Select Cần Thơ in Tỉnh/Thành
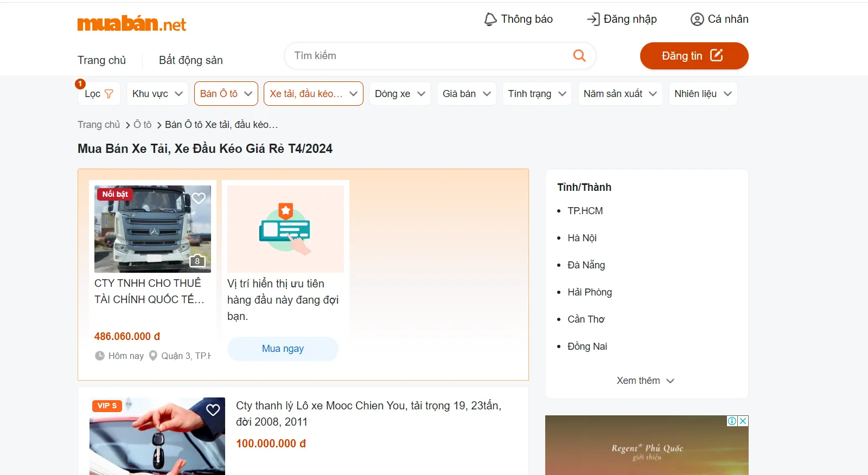868x475 pixels. click(586, 319)
